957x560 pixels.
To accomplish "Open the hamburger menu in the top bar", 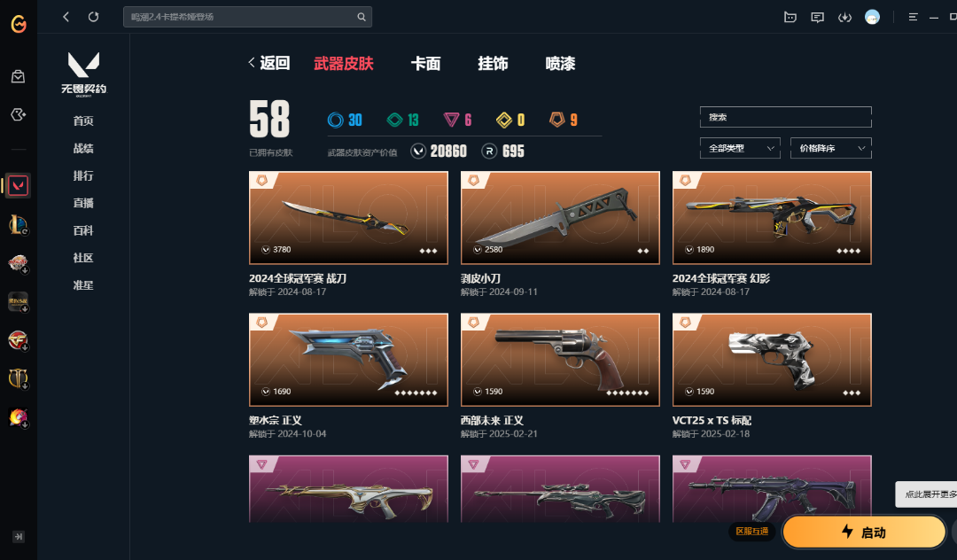I will coord(913,17).
